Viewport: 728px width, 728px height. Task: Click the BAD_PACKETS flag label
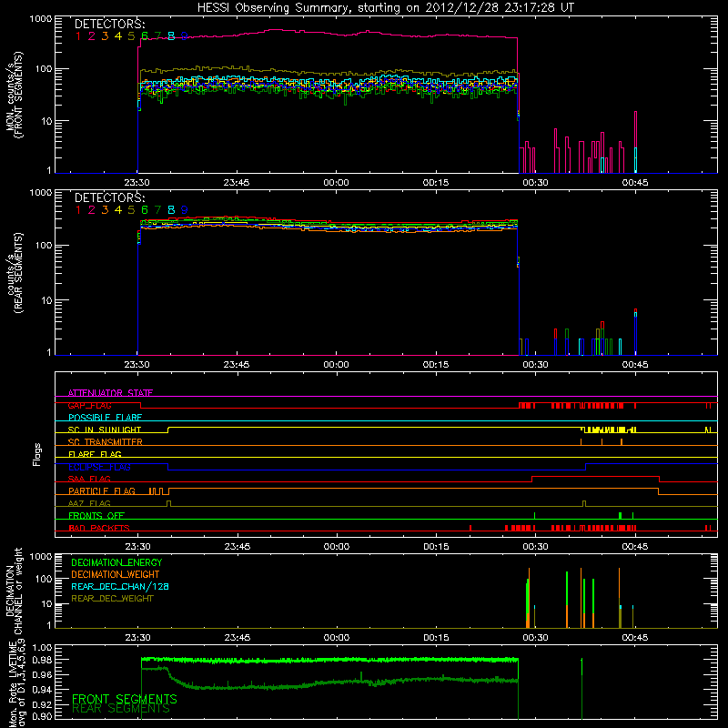[x=99, y=528]
